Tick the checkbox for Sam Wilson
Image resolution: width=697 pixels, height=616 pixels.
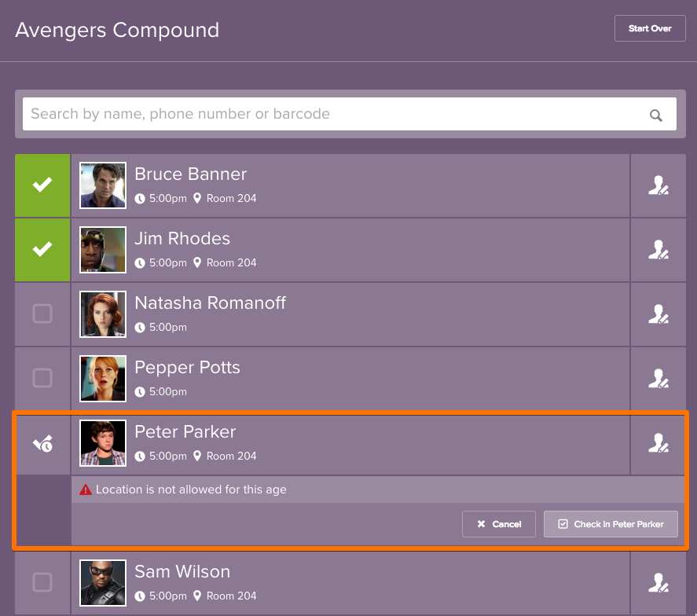coord(42,583)
